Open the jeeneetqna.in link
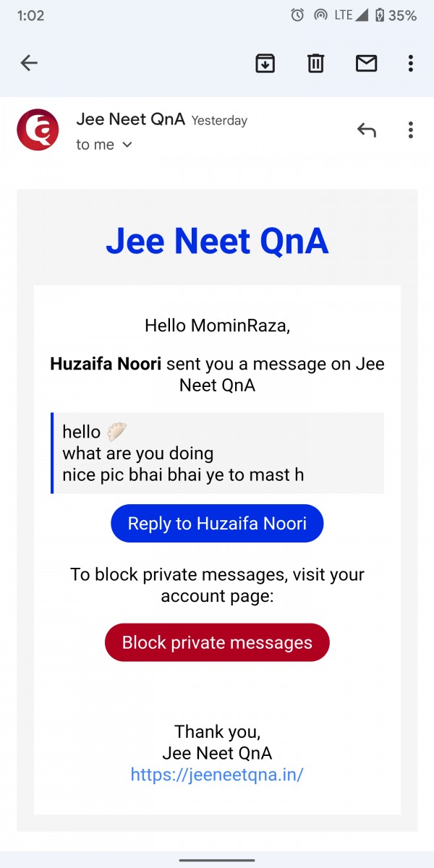Screen dimensions: 434x868 click(x=217, y=775)
